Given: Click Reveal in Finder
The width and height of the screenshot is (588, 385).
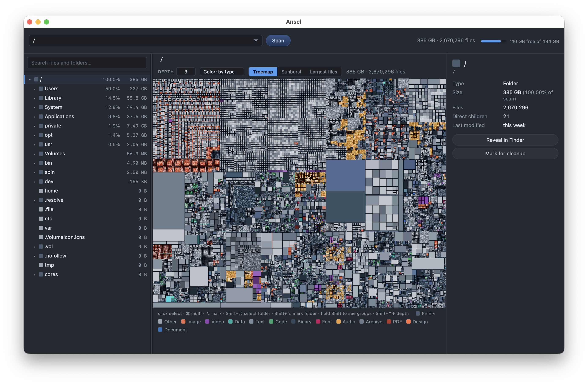Looking at the screenshot, I should click(505, 140).
